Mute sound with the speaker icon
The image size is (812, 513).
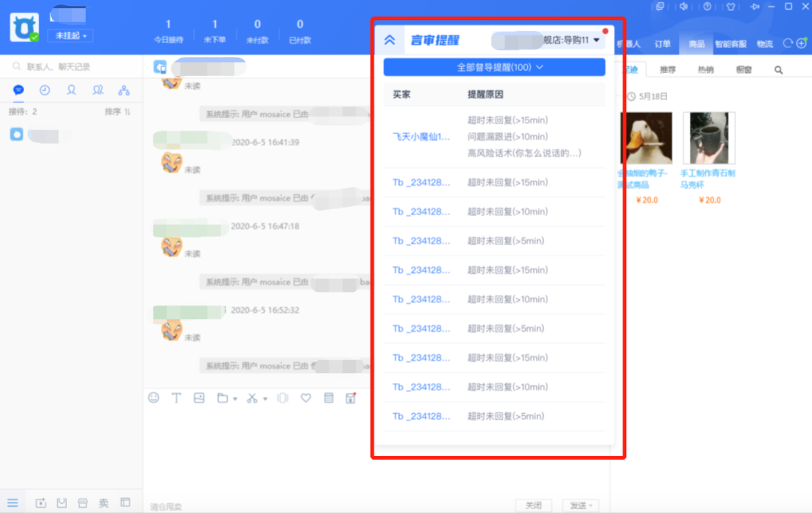pyautogui.click(x=683, y=7)
